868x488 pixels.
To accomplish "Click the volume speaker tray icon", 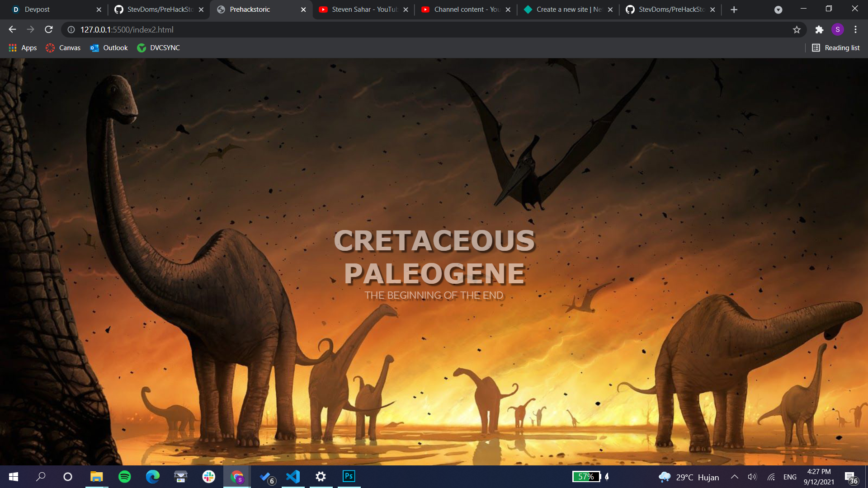I will click(752, 477).
